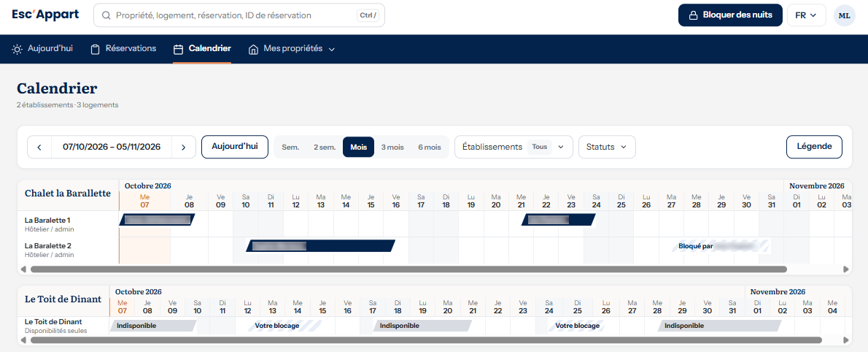Click the Le Toit de Dinant section heading
This screenshot has width=868, height=352.
[x=63, y=299]
